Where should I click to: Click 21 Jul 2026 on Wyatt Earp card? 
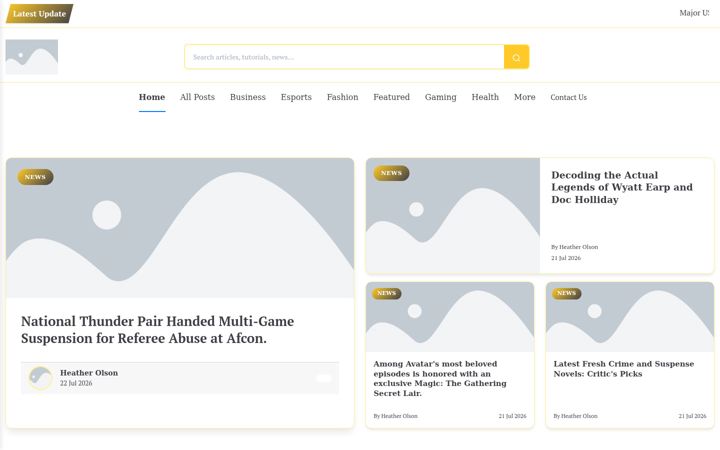pos(566,258)
